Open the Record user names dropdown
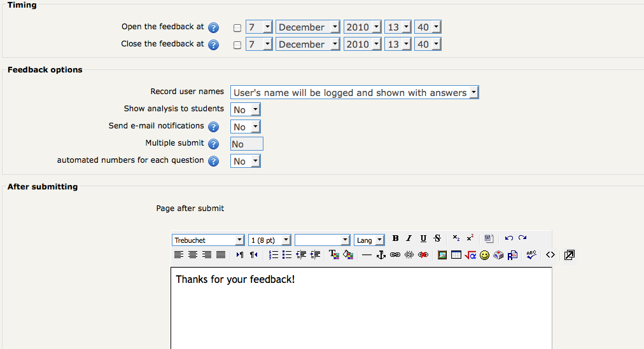Screen dimensions: 644x349 pos(354,93)
